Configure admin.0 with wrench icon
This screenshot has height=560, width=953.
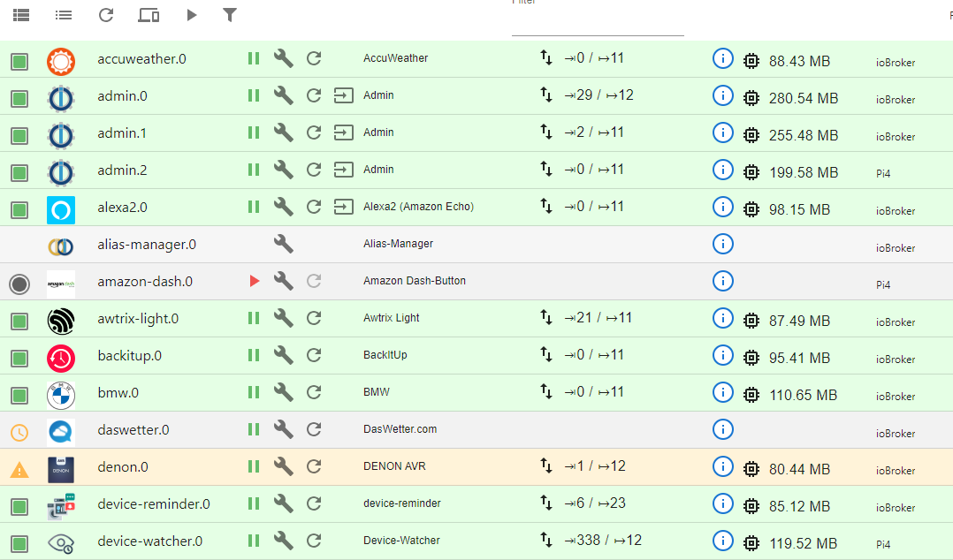point(283,95)
